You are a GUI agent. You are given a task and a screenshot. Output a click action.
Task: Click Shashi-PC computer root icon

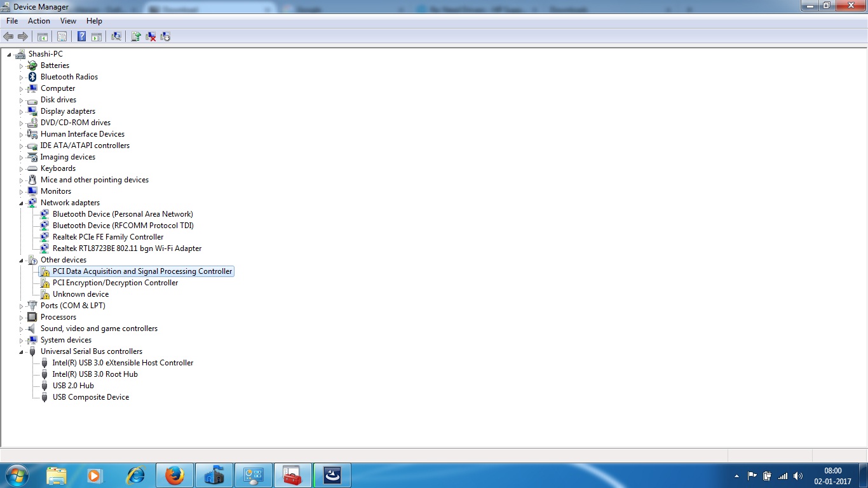[20, 54]
